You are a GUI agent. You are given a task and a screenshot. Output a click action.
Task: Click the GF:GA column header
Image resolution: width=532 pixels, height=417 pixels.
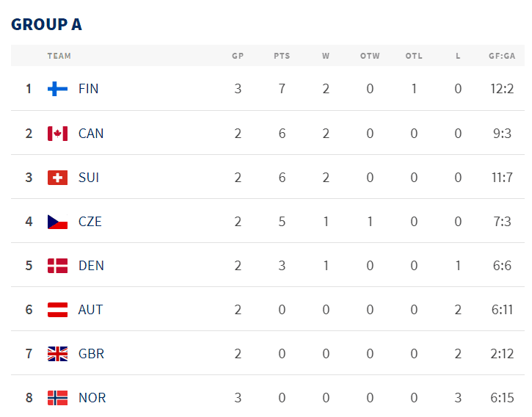(502, 56)
